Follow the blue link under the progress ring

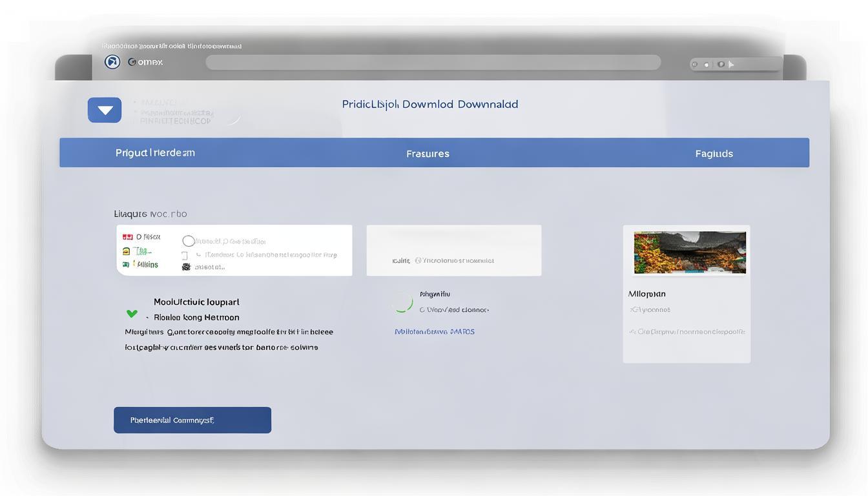[434, 332]
